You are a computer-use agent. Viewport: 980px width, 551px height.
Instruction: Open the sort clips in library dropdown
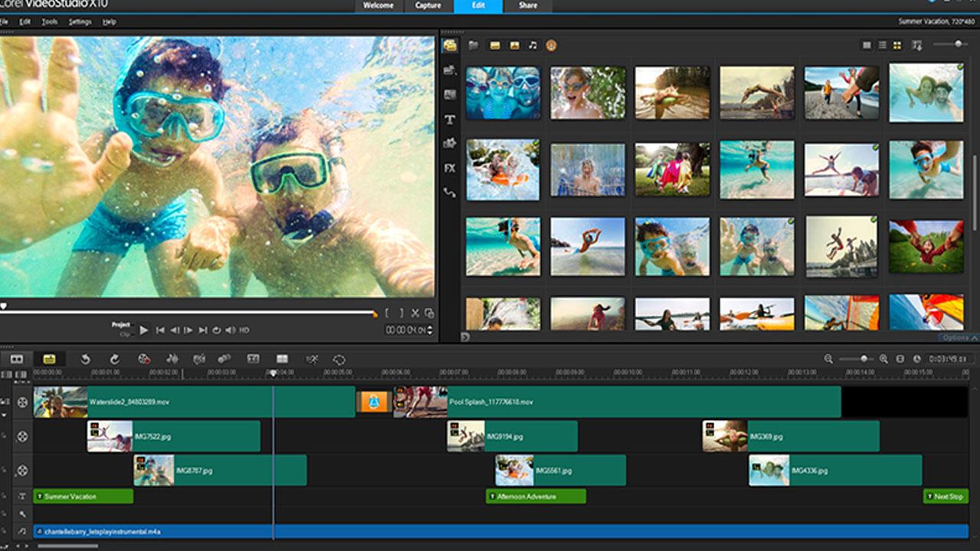(916, 46)
